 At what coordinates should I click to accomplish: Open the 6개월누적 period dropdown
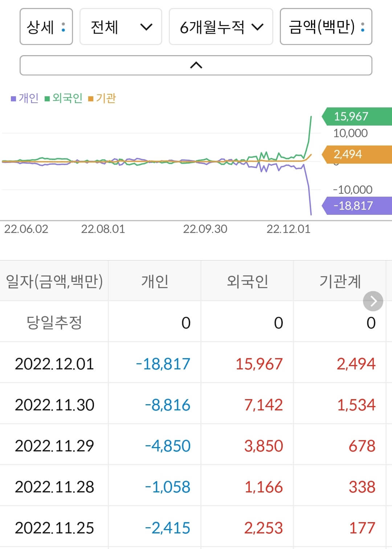(221, 27)
